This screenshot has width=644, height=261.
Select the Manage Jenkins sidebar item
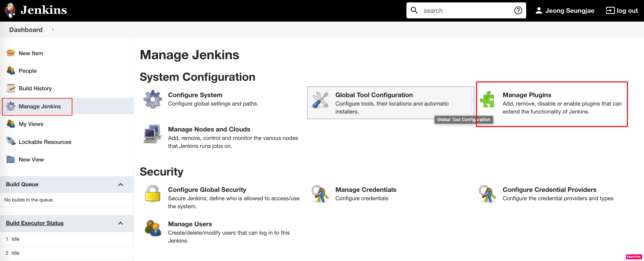click(40, 106)
